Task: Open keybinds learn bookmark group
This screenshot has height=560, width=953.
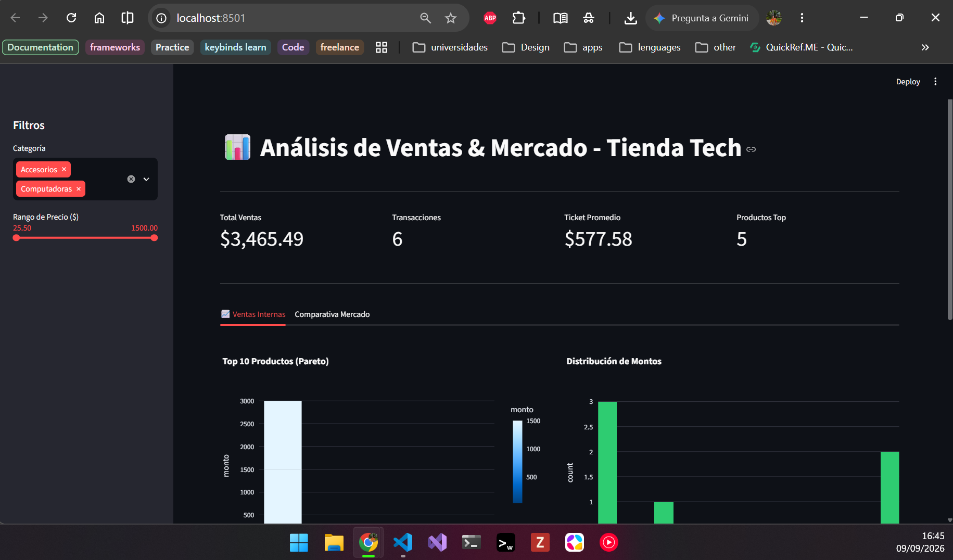Action: (x=235, y=47)
